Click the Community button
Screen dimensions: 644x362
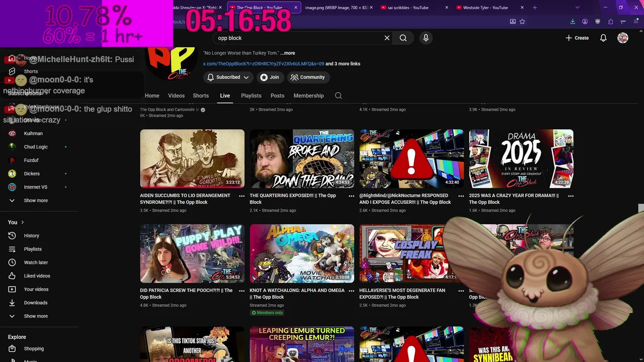[307, 77]
